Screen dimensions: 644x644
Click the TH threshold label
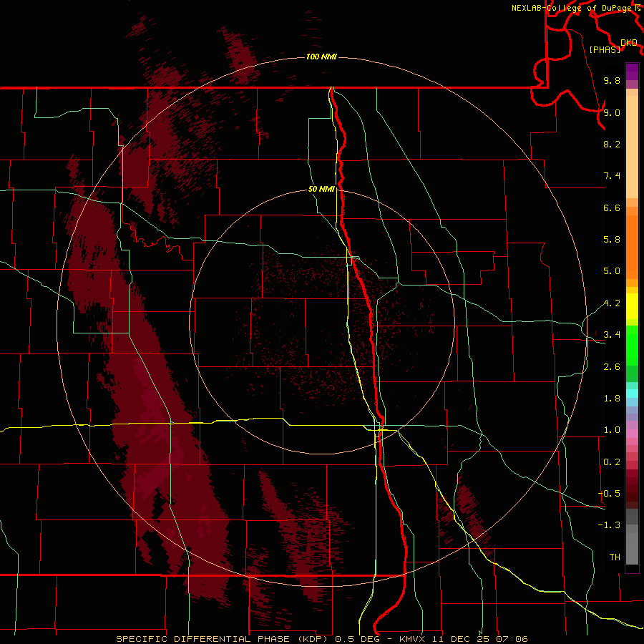coord(615,557)
